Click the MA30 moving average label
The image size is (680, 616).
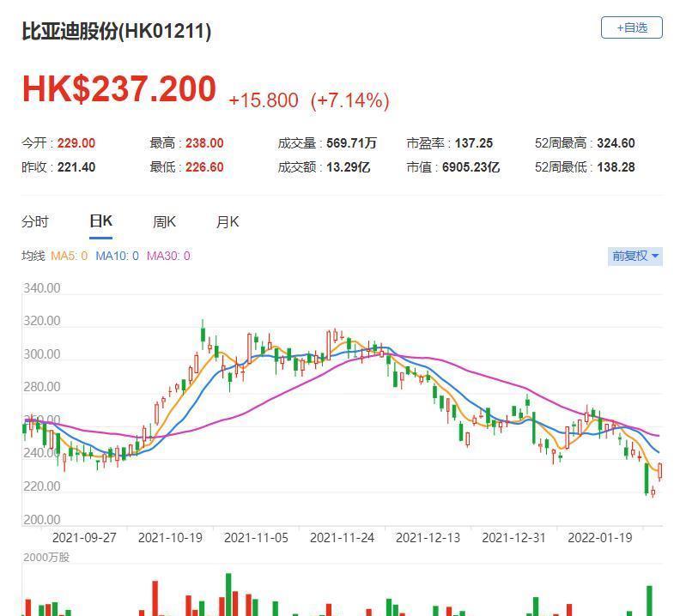point(168,256)
